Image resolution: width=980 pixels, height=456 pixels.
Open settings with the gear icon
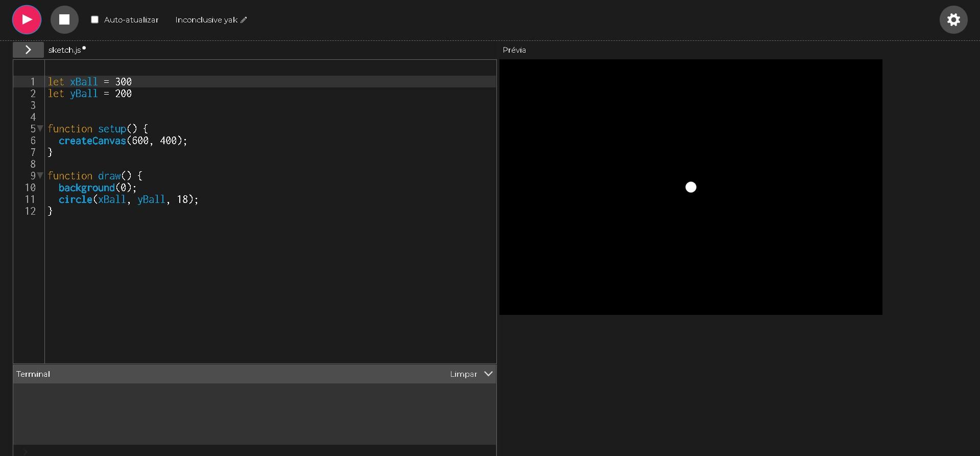point(953,19)
